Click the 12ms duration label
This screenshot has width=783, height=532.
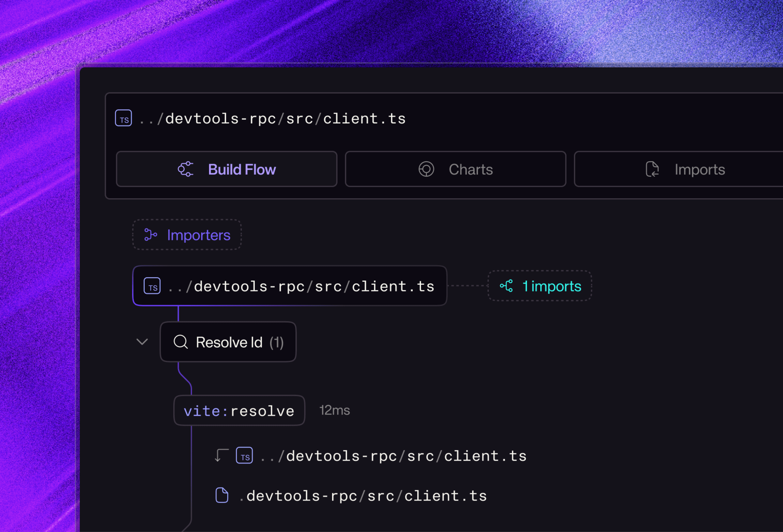click(x=334, y=410)
